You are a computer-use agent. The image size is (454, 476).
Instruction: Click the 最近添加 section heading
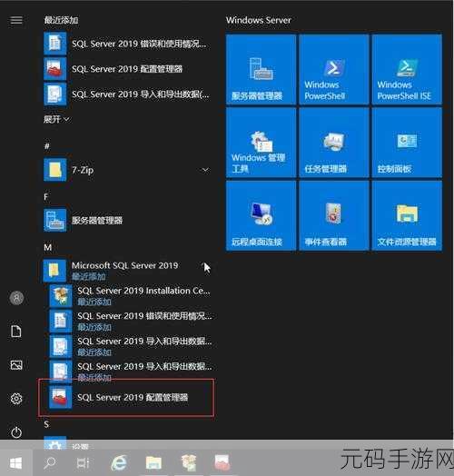61,20
